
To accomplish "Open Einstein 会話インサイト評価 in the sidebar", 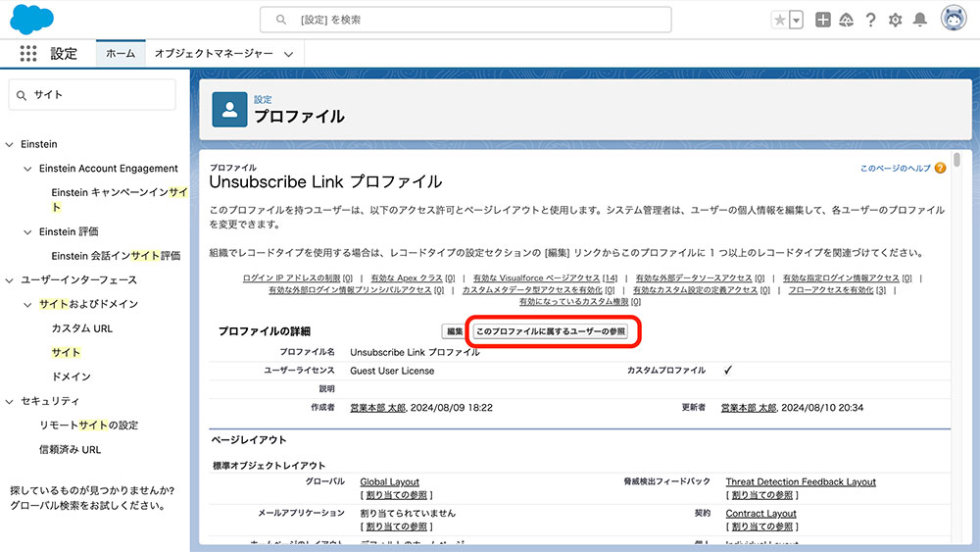I will pyautogui.click(x=116, y=256).
